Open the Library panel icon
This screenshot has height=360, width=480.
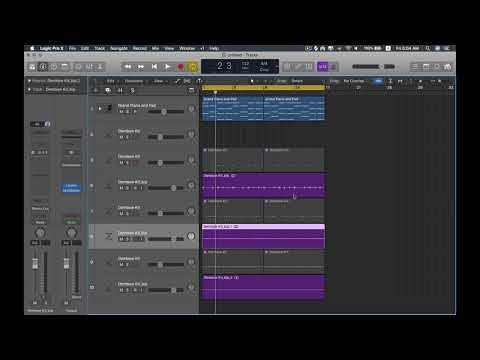(x=32, y=67)
